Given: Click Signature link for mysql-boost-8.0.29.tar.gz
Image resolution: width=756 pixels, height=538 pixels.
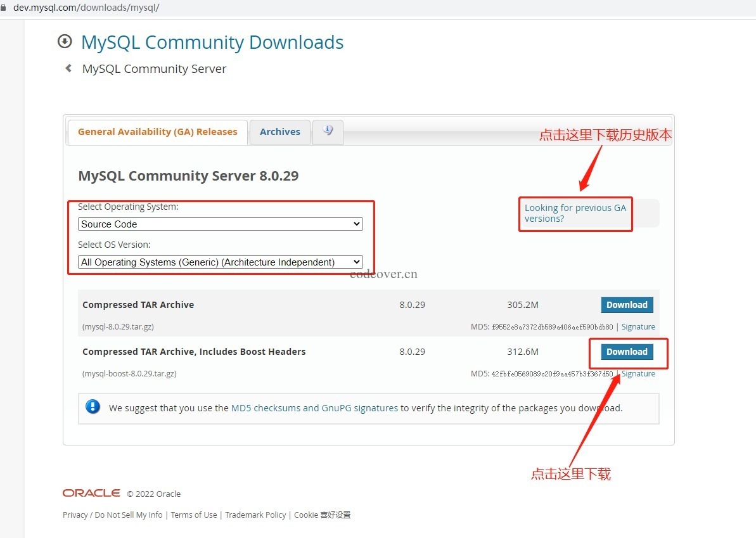Looking at the screenshot, I should (x=638, y=374).
